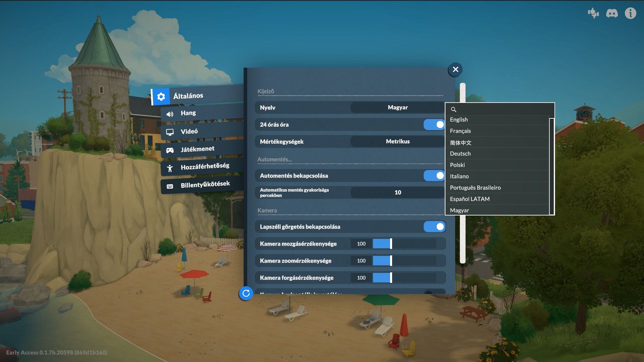Click the language search input field
This screenshot has height=362, width=644.
pos(500,109)
